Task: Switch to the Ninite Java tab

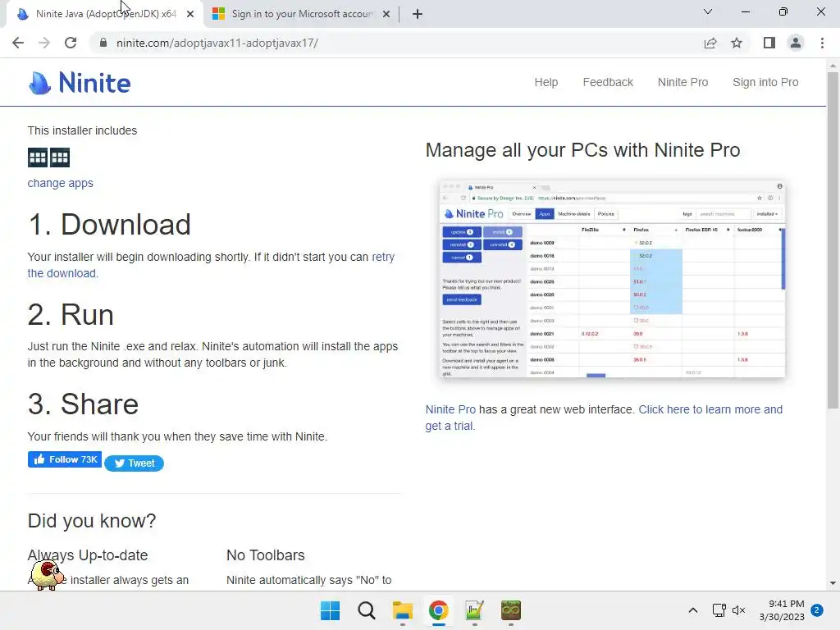Action: pos(106,14)
